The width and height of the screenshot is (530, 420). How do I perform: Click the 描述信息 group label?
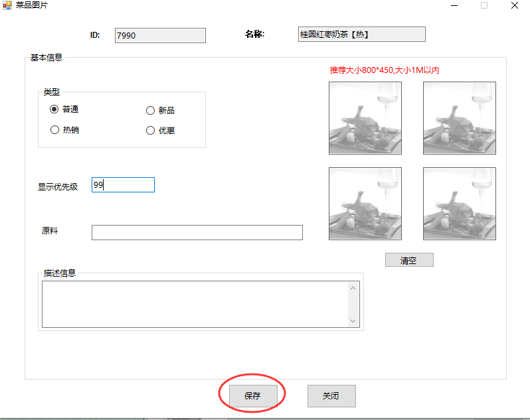point(60,273)
